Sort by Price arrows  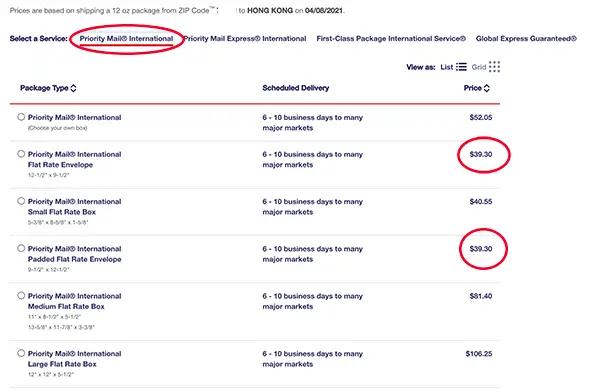pos(486,88)
